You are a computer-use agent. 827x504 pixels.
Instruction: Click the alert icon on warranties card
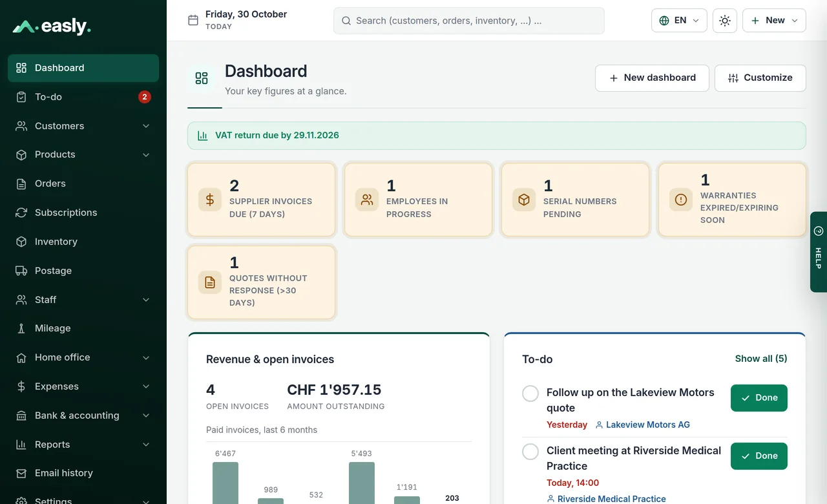click(681, 200)
